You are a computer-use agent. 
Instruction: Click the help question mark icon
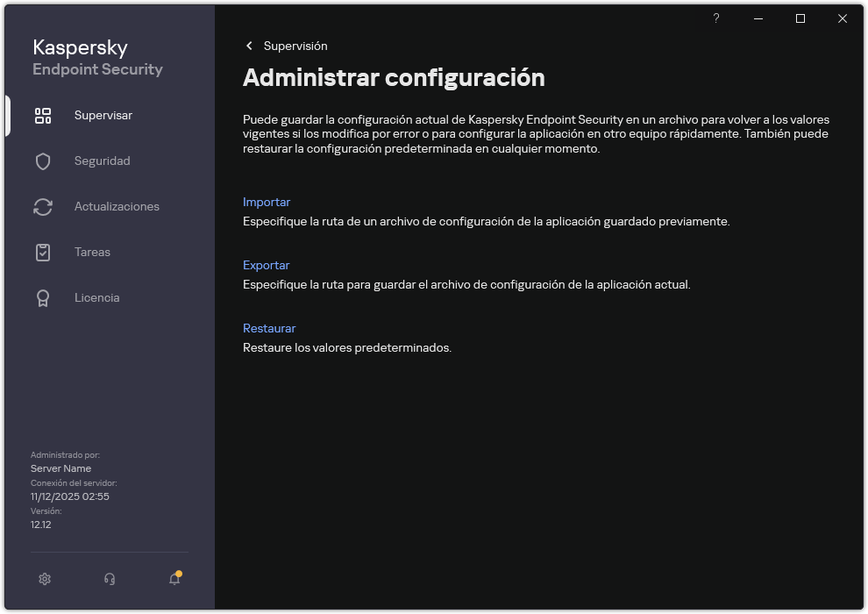[x=715, y=18]
